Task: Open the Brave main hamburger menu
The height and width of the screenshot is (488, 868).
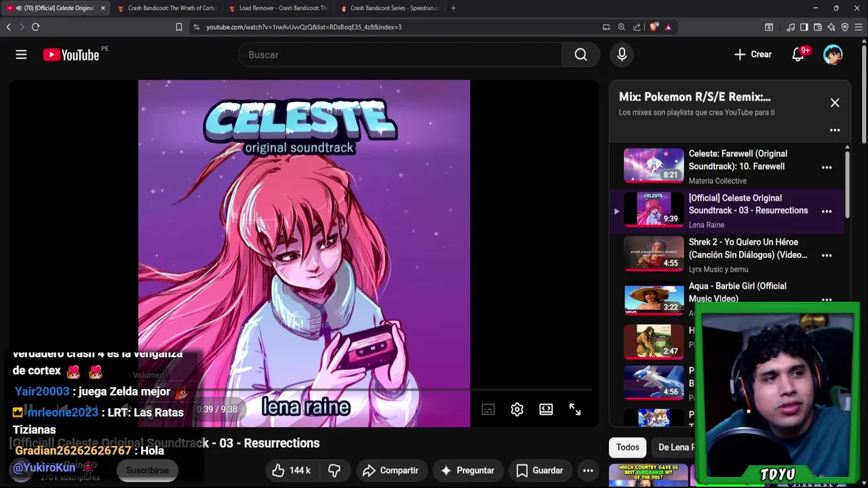Action: tap(859, 27)
